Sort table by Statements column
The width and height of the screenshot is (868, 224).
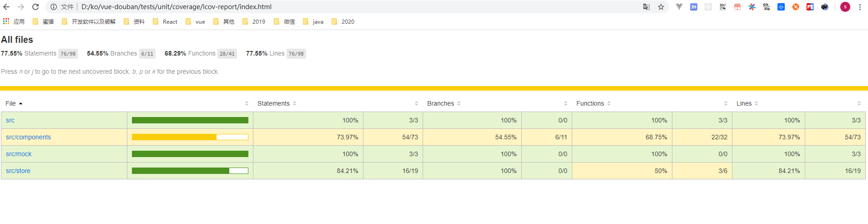click(x=277, y=103)
